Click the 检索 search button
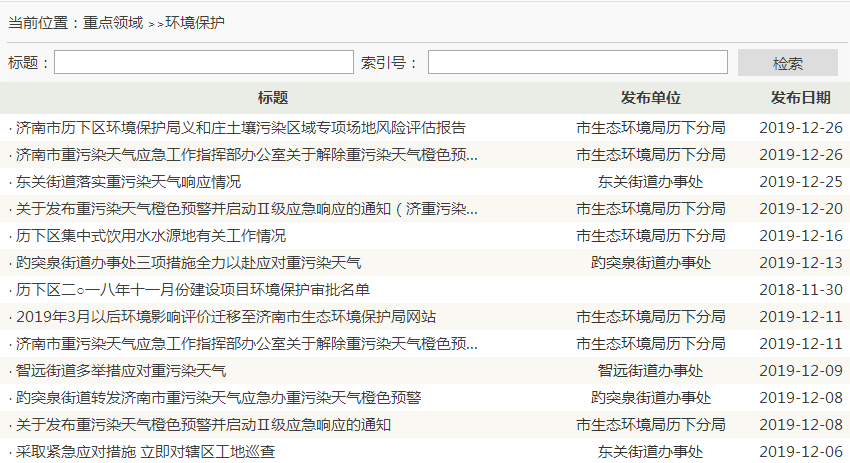The height and width of the screenshot is (463, 850). 788,63
